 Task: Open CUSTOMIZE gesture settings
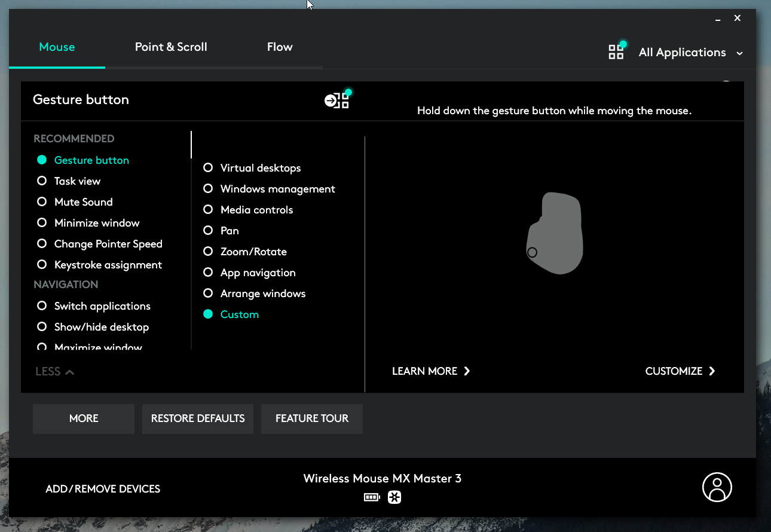point(680,371)
